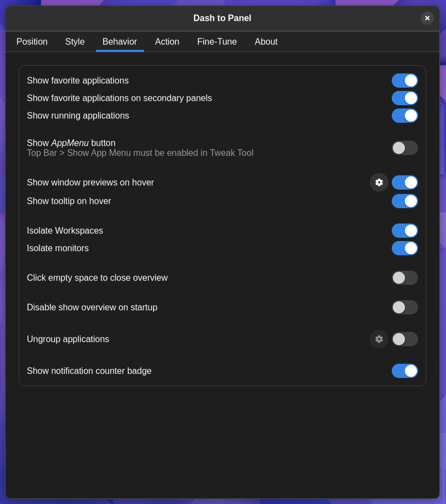Click 'Show window previews on hover' label
This screenshot has width=446, height=504.
(90, 182)
